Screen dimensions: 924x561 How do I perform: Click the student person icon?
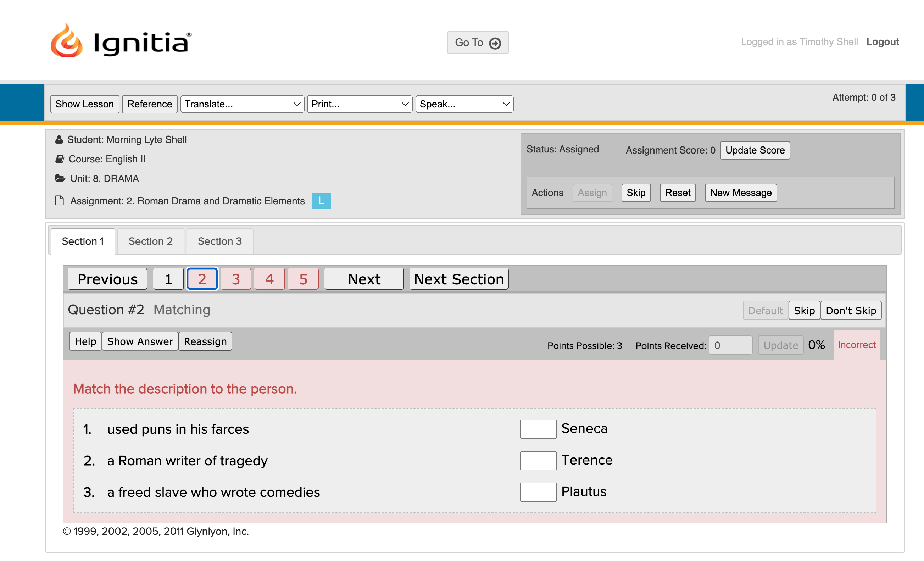pyautogui.click(x=59, y=139)
